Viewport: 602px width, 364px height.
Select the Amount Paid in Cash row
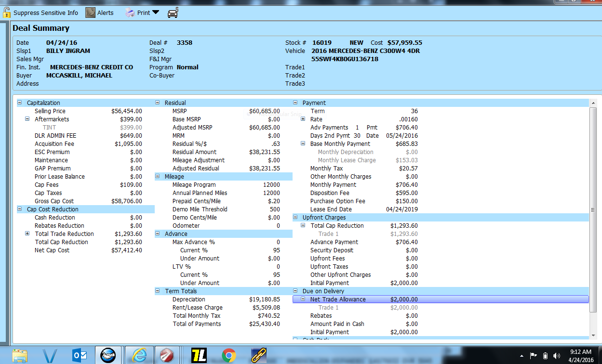pyautogui.click(x=441, y=324)
